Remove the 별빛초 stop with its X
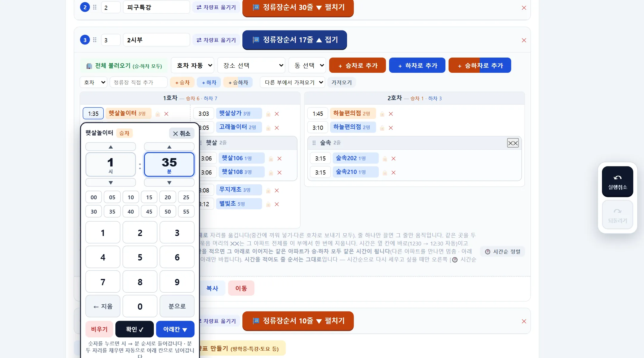The width and height of the screenshot is (644, 358). (x=277, y=204)
